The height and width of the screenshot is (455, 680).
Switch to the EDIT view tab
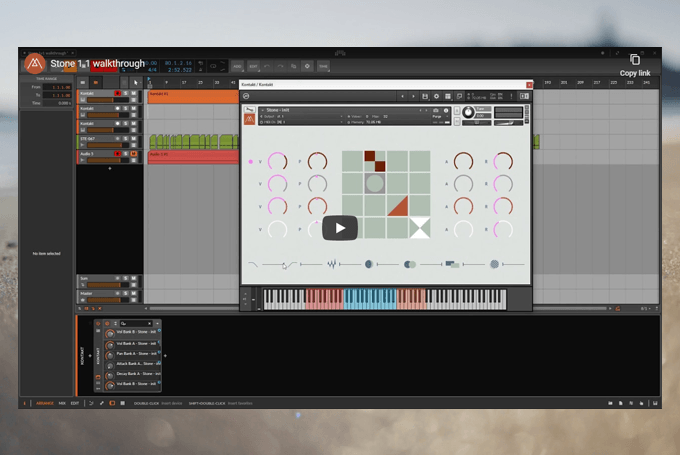tap(75, 403)
